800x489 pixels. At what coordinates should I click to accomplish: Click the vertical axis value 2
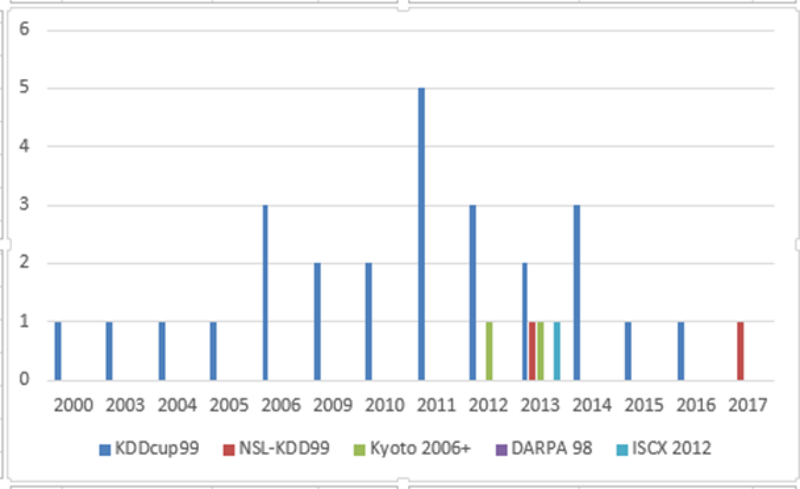(x=24, y=262)
